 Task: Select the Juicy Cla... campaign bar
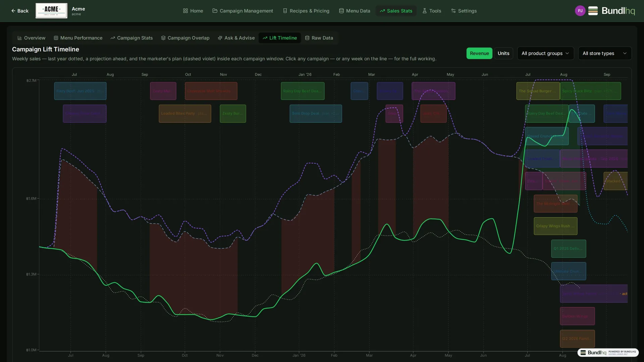coord(433,113)
